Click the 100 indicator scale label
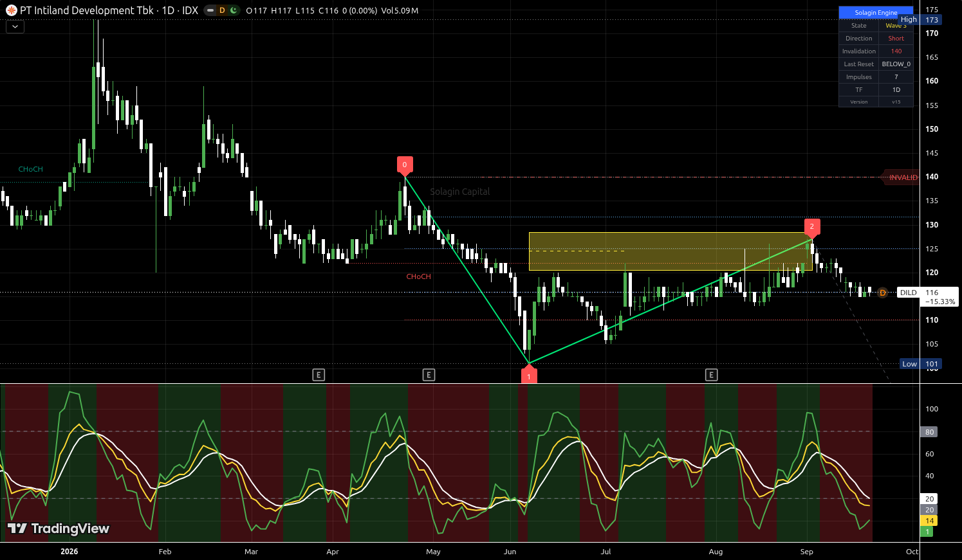The height and width of the screenshot is (560, 962). [932, 409]
